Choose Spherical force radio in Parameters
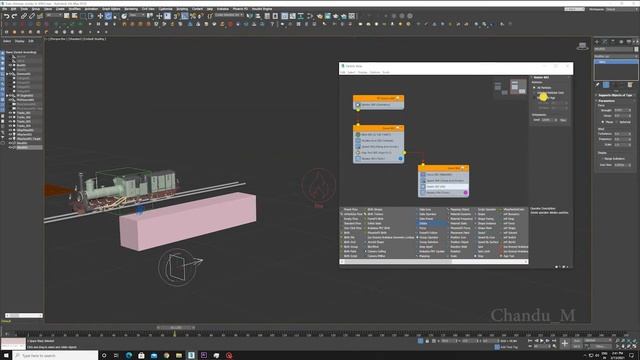The width and height of the screenshot is (640, 360). pos(618,122)
